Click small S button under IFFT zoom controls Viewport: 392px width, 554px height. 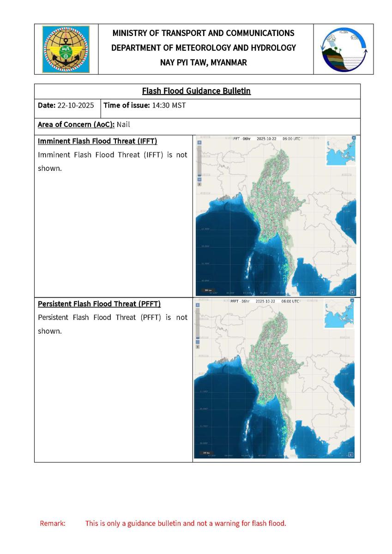point(199,184)
